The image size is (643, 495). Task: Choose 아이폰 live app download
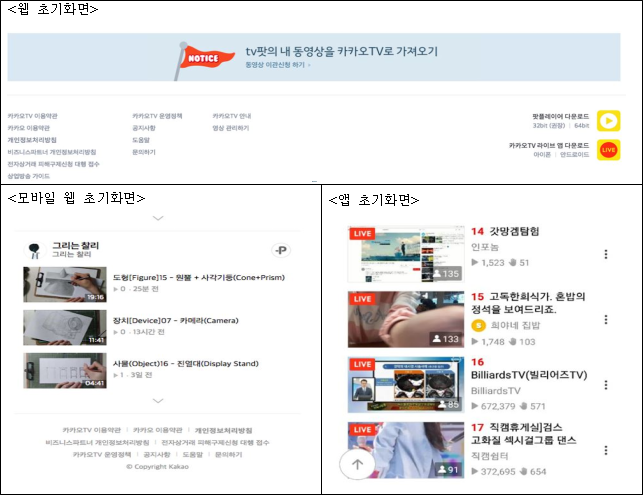(x=542, y=155)
